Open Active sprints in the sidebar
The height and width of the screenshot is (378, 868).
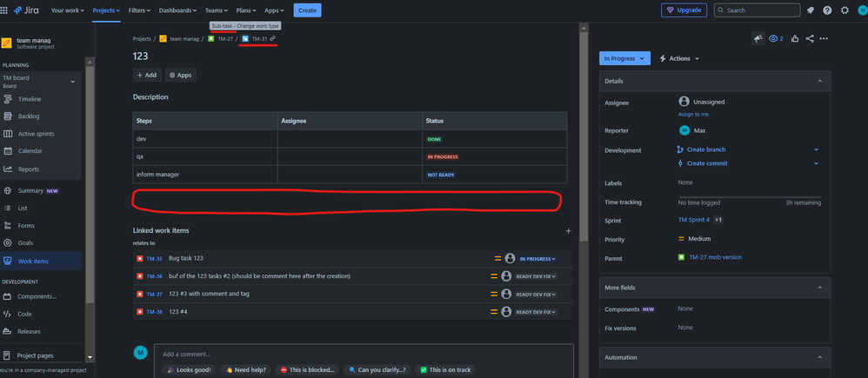pos(36,134)
